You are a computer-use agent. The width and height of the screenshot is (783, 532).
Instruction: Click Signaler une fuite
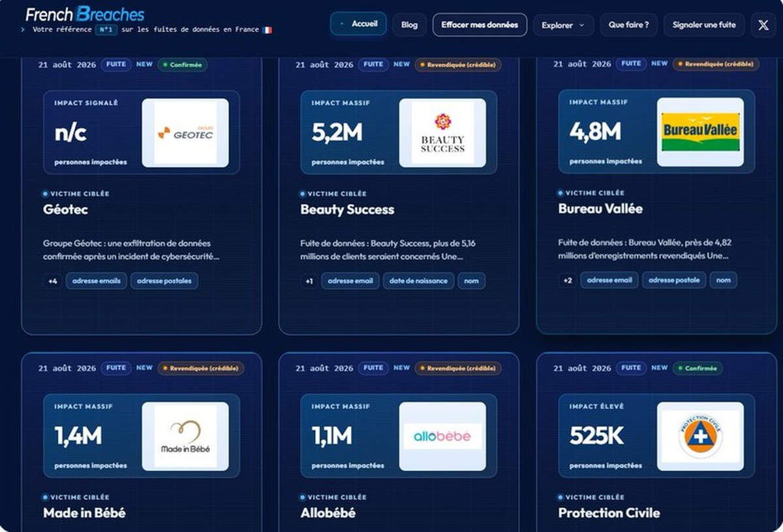[x=704, y=25]
